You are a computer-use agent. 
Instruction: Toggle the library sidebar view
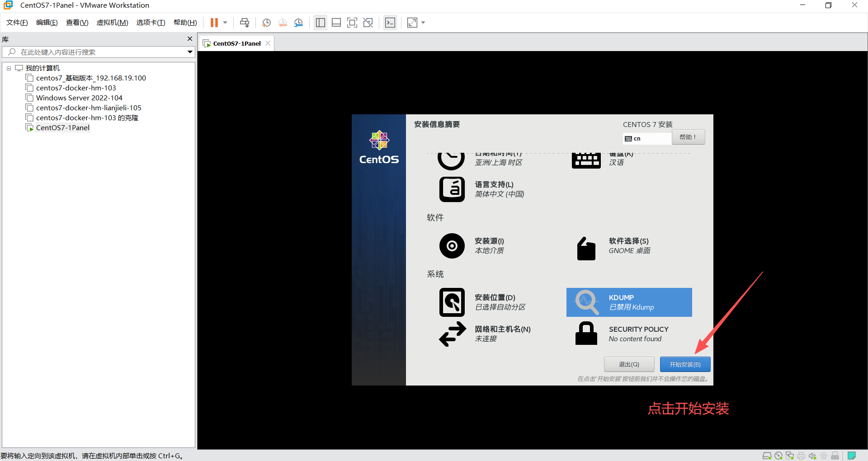pos(321,23)
